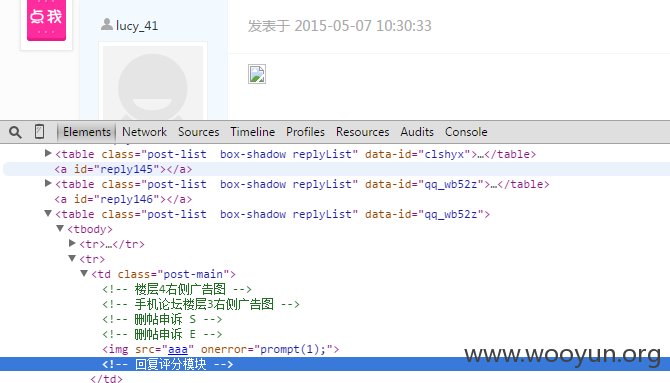
Task: Click the broken image icon in the post
Action: point(257,74)
